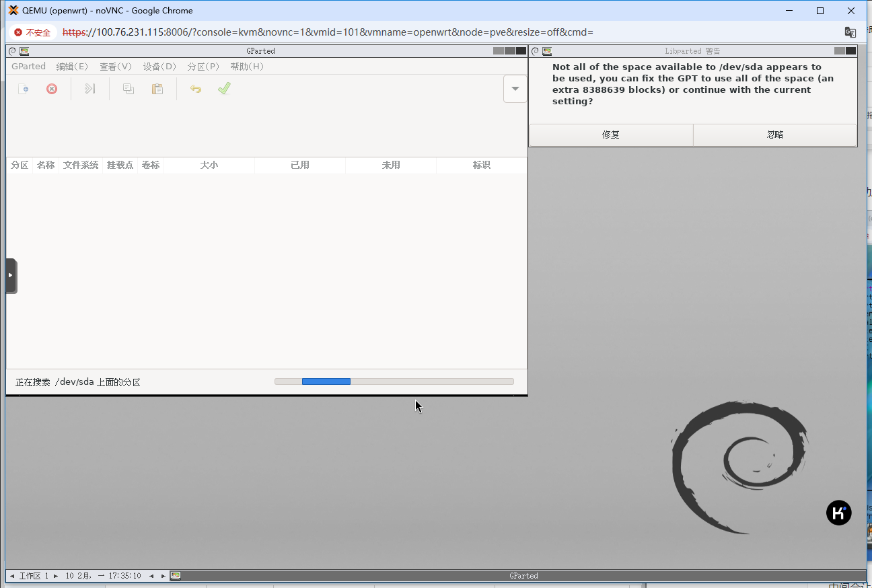Click the 修复 button in Libparted warning
Screen dimensions: 872x588
click(611, 135)
